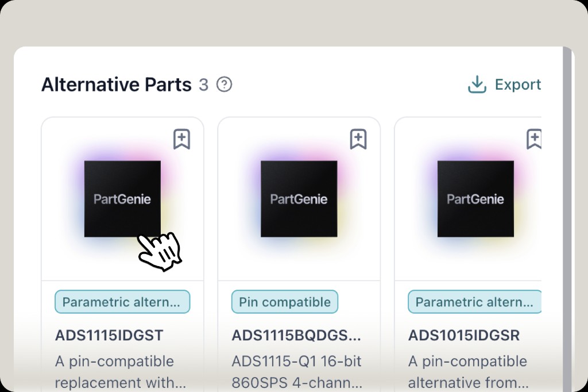Bookmark the ADS1015IDGSR part
Image resolution: width=588 pixels, height=392 pixels.
point(534,139)
